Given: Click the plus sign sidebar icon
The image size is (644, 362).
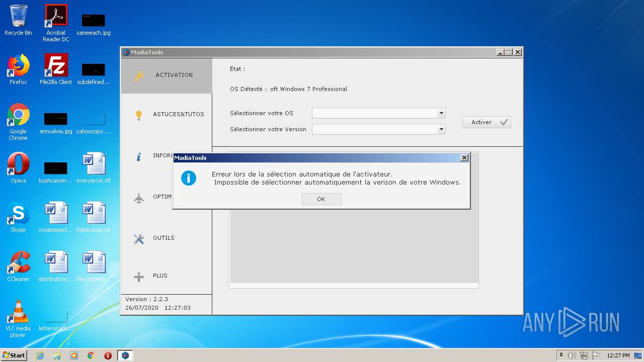Looking at the screenshot, I should 139,277.
